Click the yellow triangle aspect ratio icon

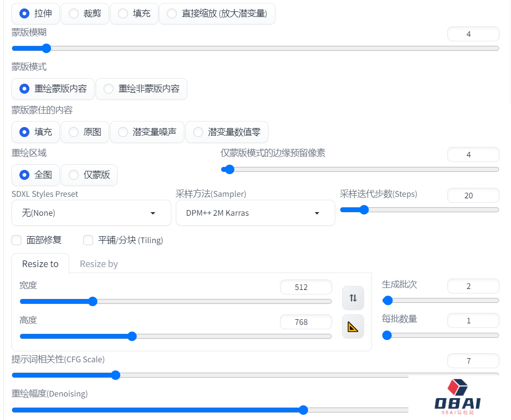coord(353,327)
